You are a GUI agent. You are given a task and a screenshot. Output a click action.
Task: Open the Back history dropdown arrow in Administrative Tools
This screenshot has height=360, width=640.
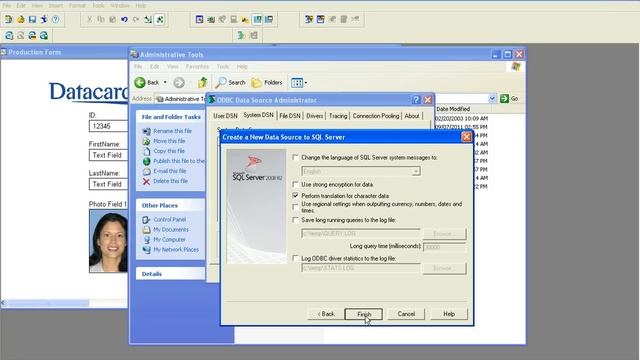pyautogui.click(x=165, y=82)
